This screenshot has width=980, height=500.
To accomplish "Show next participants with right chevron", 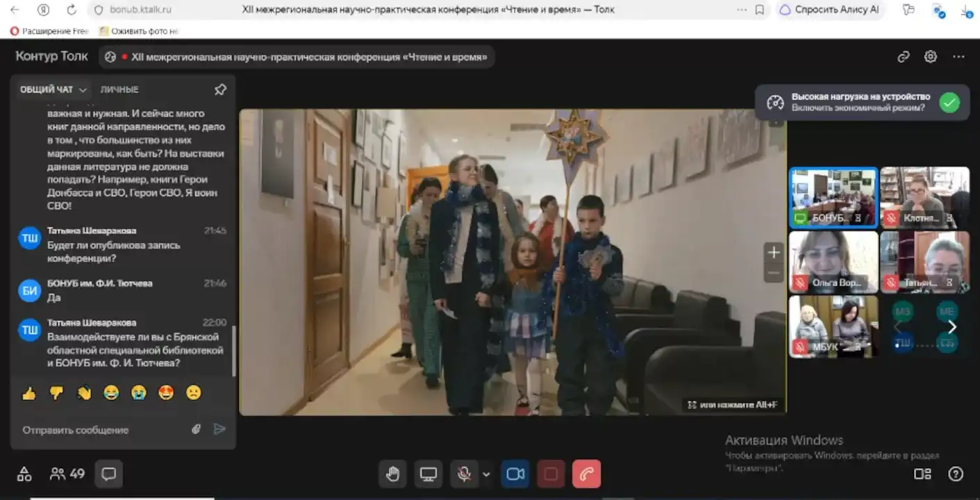I will tap(952, 327).
